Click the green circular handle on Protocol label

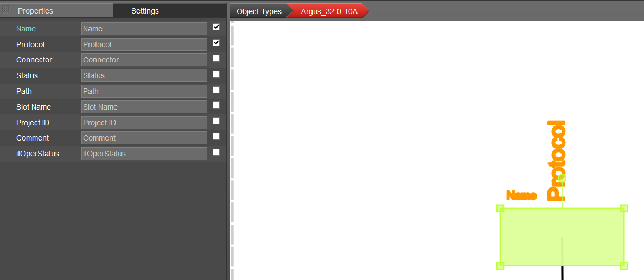coord(562,178)
